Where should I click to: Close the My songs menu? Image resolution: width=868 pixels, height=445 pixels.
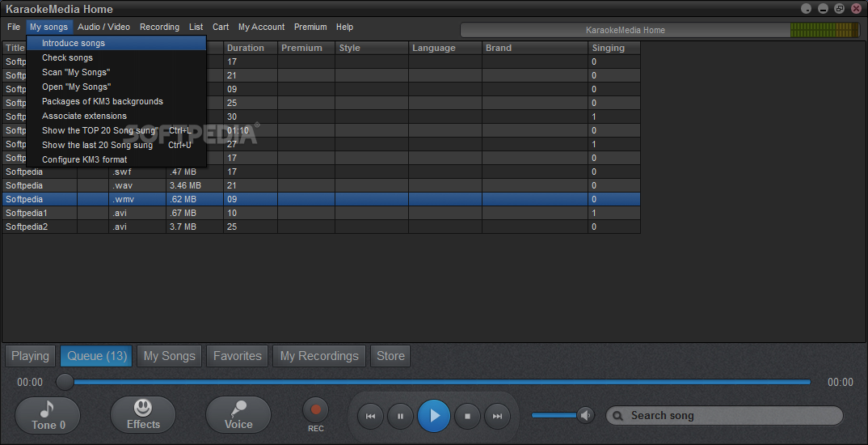48,27
